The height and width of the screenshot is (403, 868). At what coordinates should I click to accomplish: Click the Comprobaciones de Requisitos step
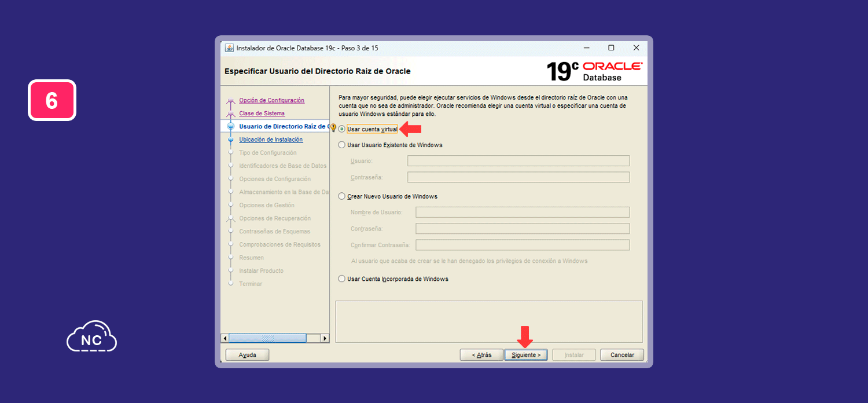(279, 245)
